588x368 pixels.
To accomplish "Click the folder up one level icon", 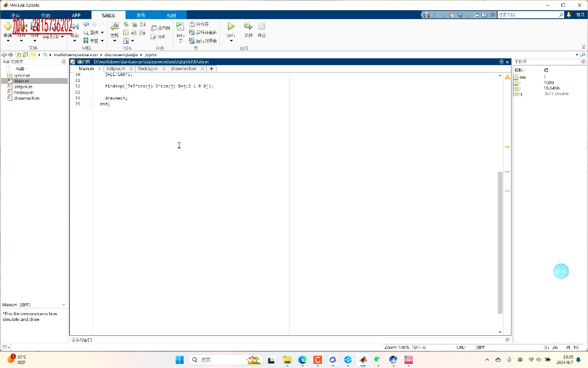I will click(x=18, y=55).
